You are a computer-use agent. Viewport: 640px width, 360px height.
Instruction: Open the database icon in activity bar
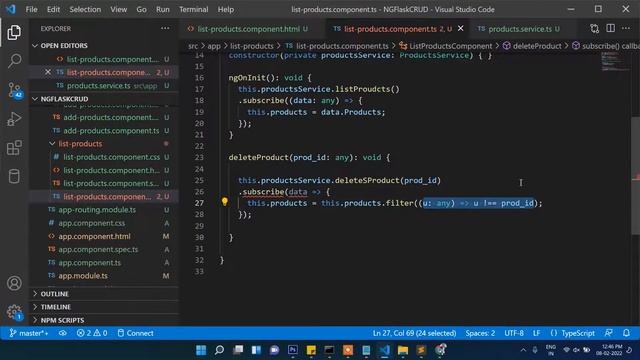click(x=14, y=176)
